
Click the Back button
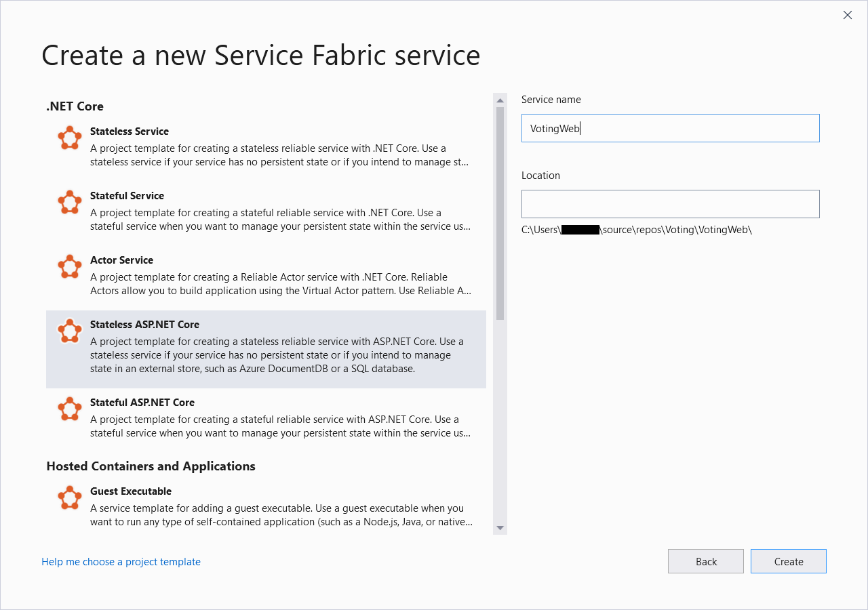pos(705,561)
